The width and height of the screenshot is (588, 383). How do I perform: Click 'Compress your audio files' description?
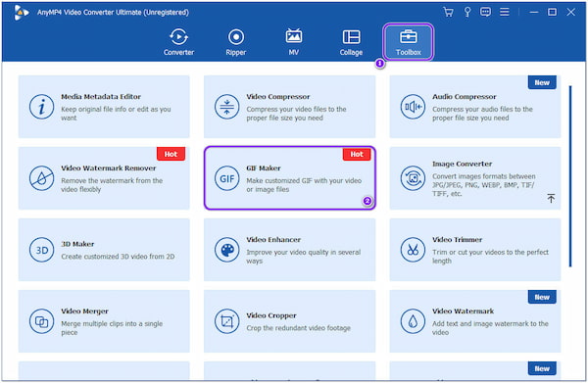[482, 114]
